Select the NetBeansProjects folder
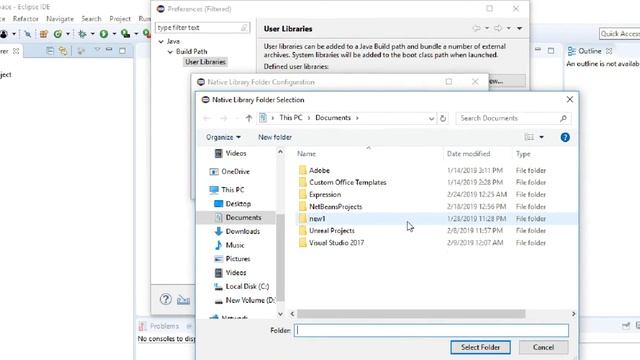Viewport: 640px width, 360px height. pyautogui.click(x=335, y=207)
